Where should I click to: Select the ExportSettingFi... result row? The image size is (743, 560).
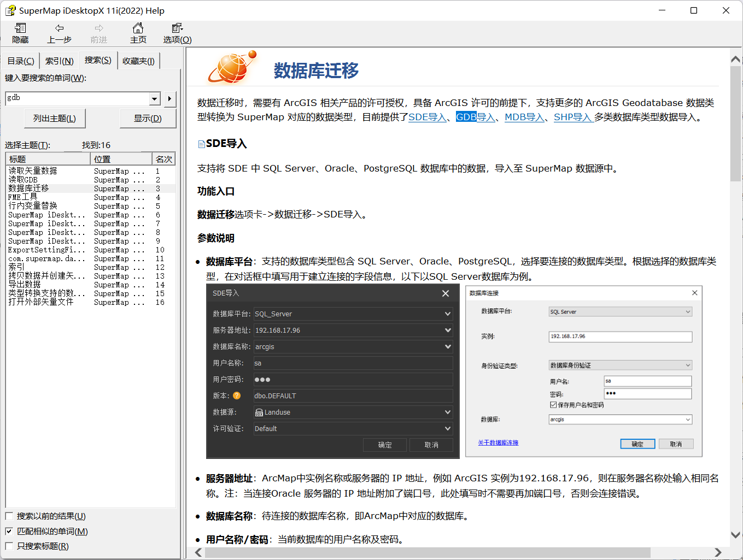coord(91,250)
